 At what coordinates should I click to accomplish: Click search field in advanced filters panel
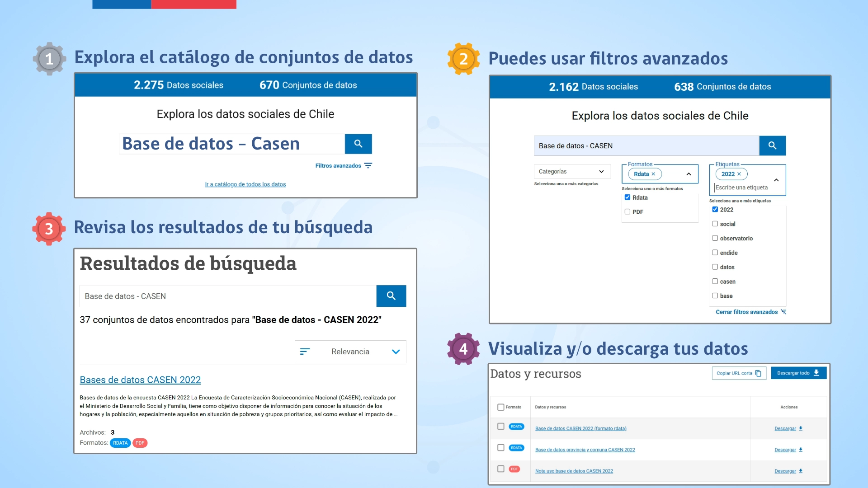646,145
